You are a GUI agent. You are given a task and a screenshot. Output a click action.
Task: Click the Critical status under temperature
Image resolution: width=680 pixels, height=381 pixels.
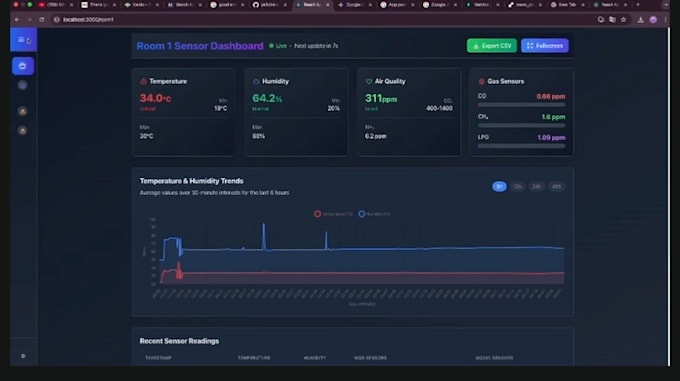147,109
